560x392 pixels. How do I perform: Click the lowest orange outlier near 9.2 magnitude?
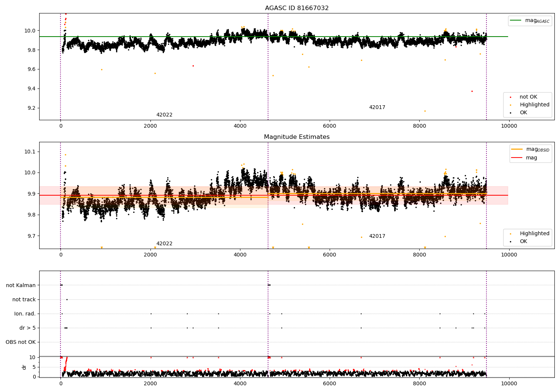(x=425, y=111)
